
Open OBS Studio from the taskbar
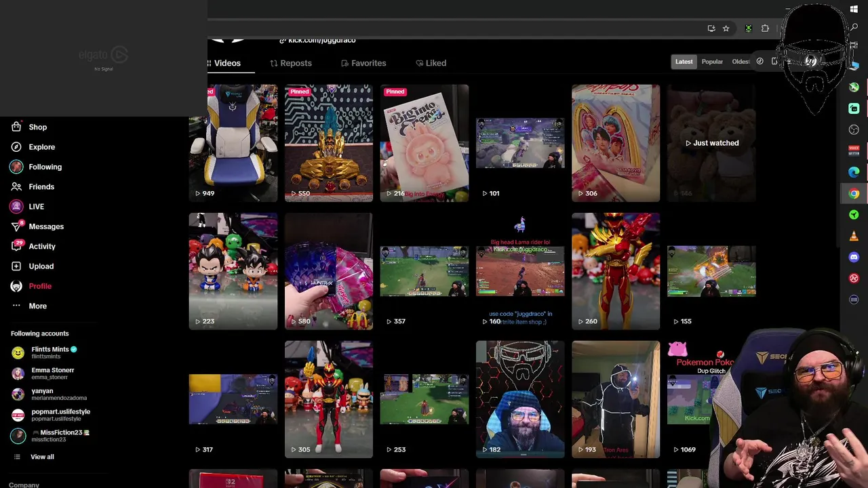pyautogui.click(x=854, y=129)
